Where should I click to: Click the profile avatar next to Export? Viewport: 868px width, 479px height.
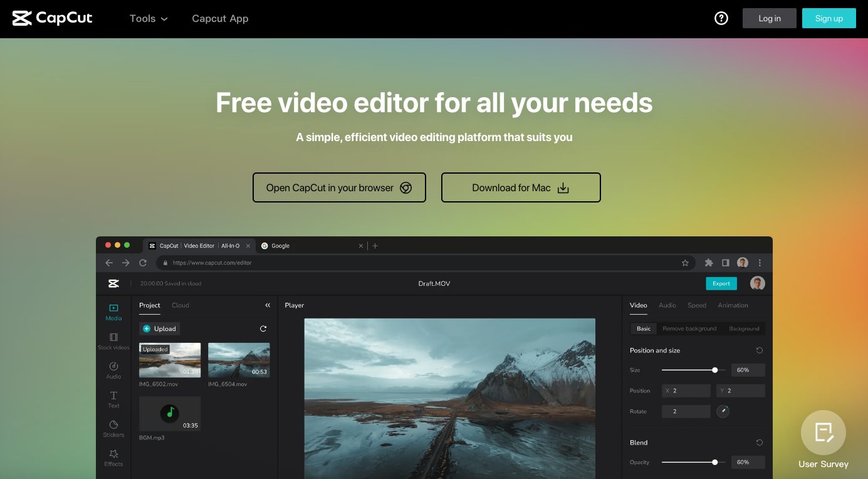tap(757, 283)
